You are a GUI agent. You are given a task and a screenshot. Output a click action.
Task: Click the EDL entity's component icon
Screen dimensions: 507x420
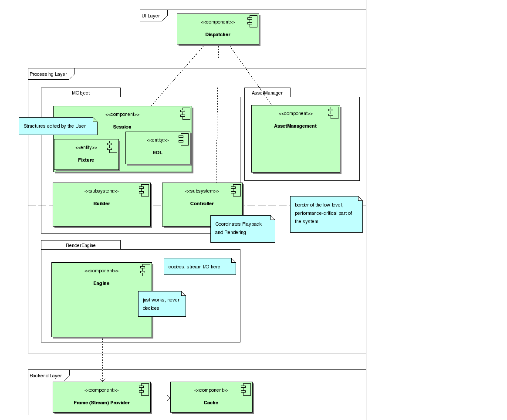pos(183,139)
